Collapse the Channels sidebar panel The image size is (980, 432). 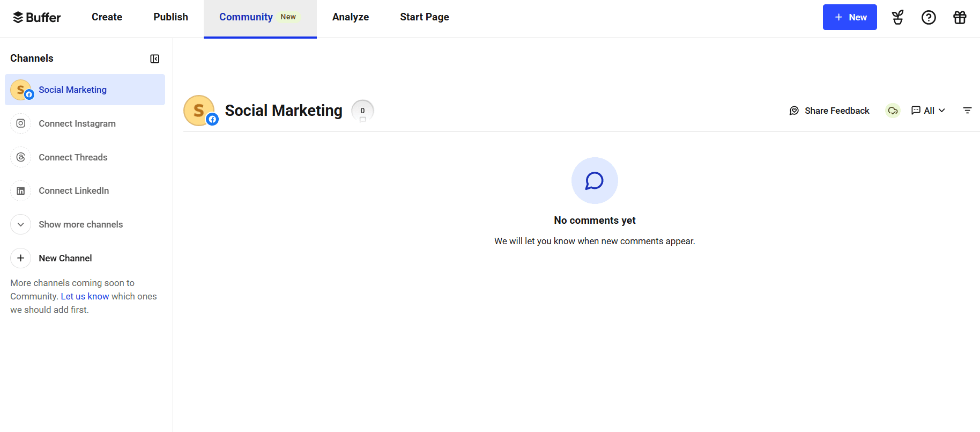pos(154,59)
